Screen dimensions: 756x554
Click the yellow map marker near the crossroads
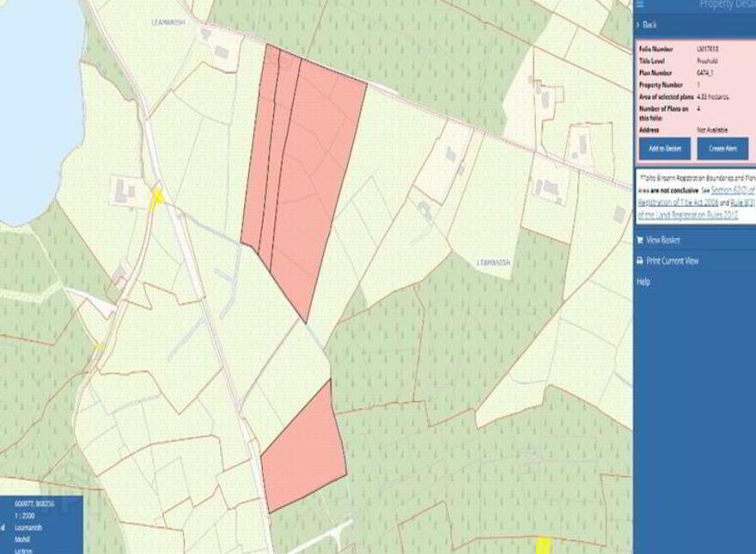coord(155,198)
